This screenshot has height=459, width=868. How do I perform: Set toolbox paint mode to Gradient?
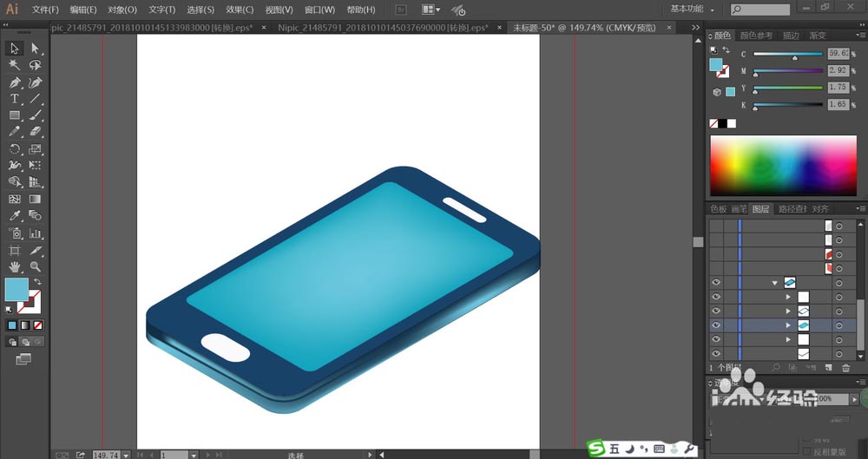tap(25, 325)
